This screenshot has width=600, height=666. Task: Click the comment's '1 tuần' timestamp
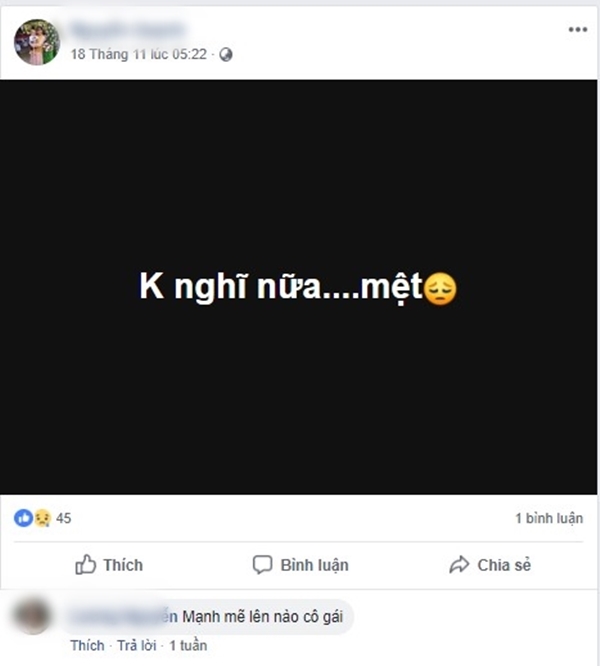[188, 645]
